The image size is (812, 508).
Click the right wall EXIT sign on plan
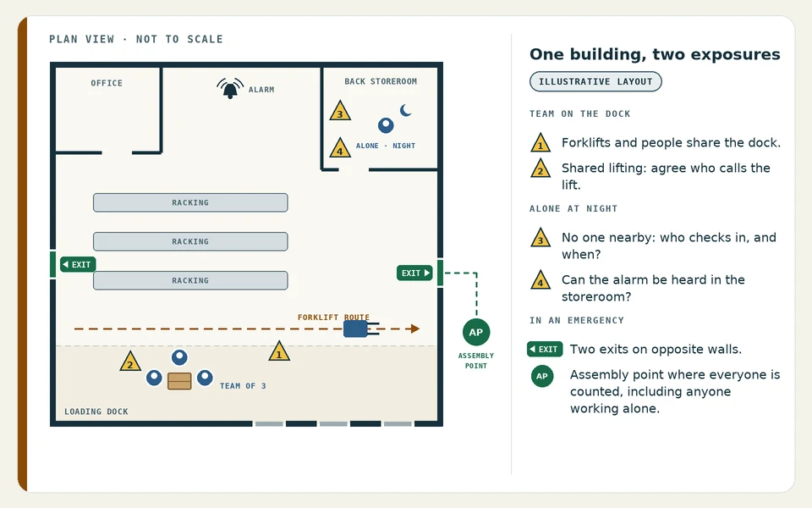point(414,273)
